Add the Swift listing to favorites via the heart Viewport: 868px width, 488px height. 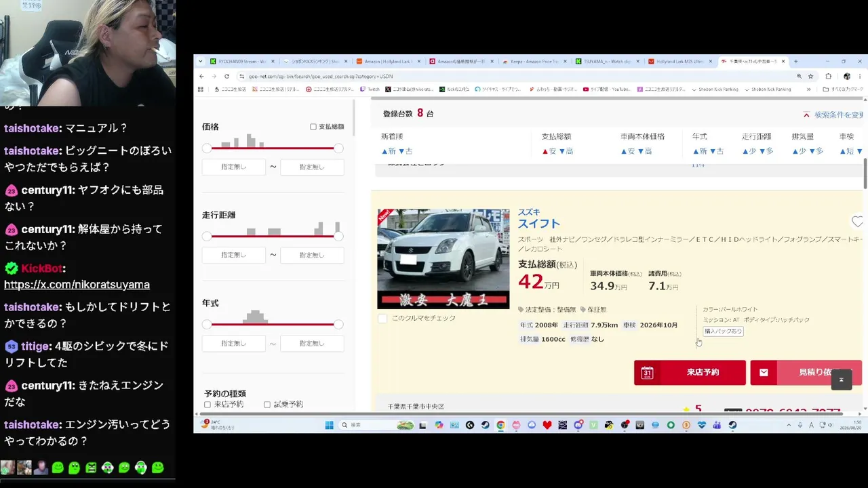click(x=857, y=222)
